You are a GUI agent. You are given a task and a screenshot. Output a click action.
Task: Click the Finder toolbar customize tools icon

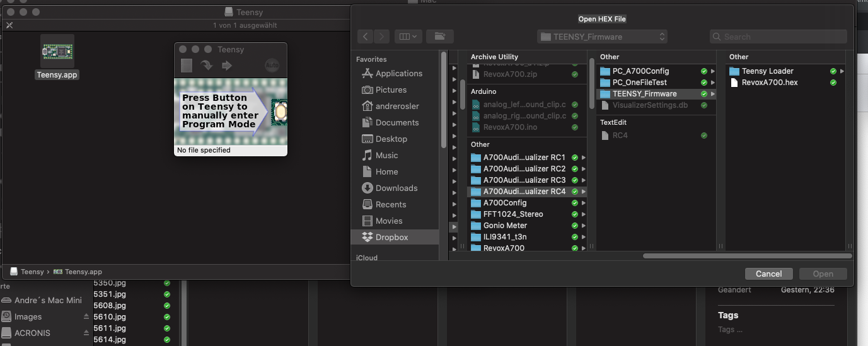click(9, 25)
